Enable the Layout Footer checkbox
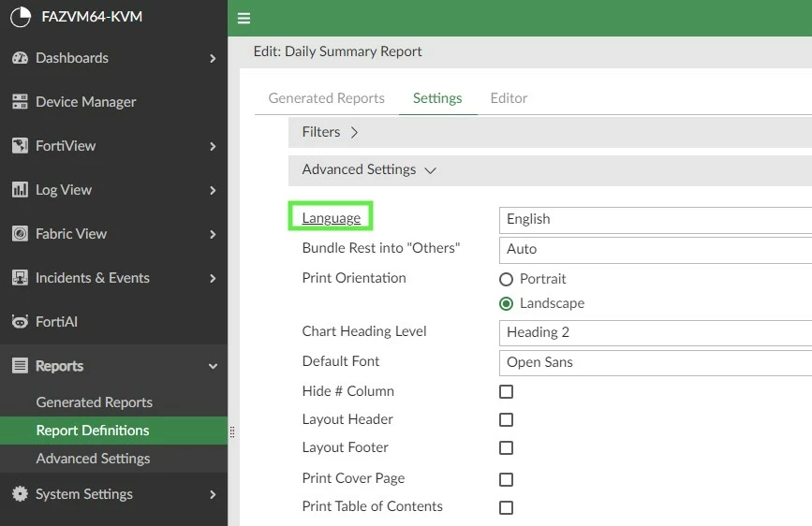 (x=506, y=447)
